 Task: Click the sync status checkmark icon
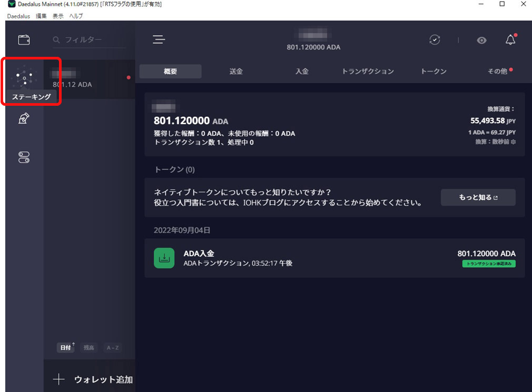[435, 40]
